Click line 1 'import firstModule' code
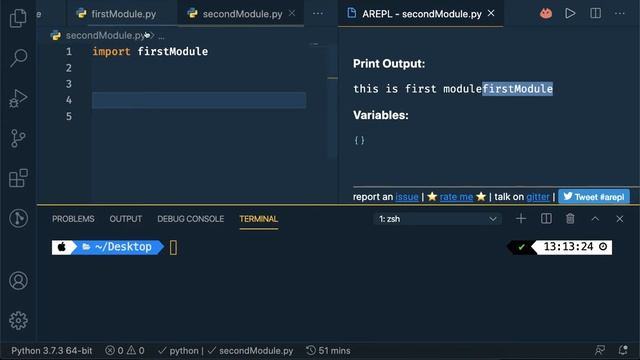Screen dimensions: 640x360 point(150,51)
